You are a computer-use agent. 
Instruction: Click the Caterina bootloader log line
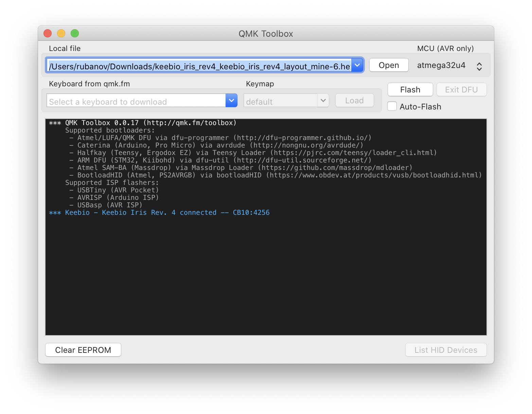(x=216, y=145)
